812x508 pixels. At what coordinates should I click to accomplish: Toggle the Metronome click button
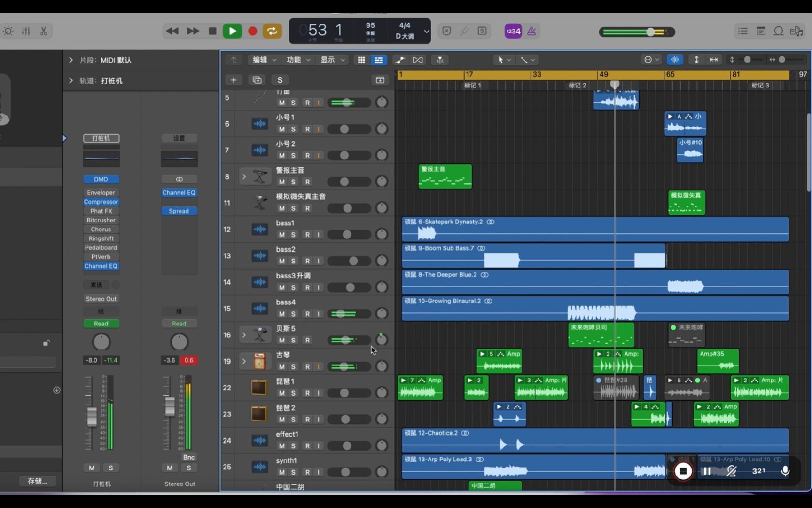point(531,31)
